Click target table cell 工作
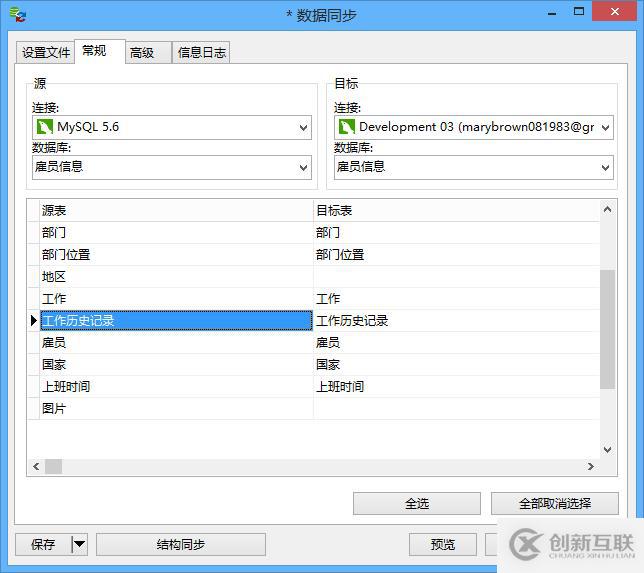The height and width of the screenshot is (573, 644). [x=457, y=299]
